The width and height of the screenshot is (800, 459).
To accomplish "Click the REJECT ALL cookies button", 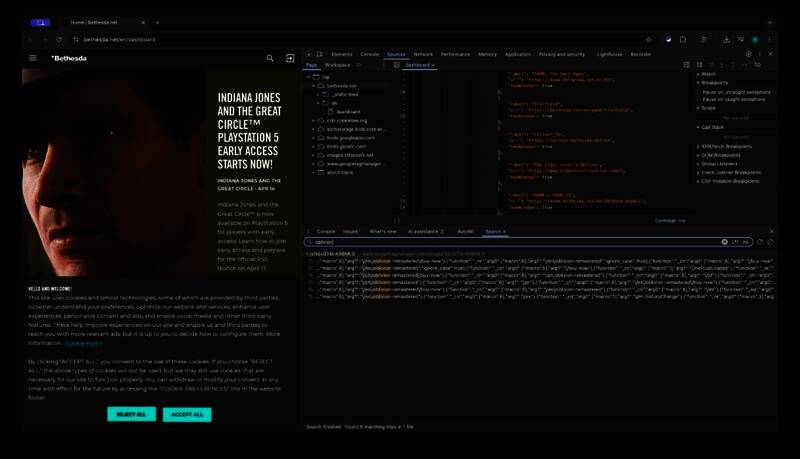I will point(131,414).
